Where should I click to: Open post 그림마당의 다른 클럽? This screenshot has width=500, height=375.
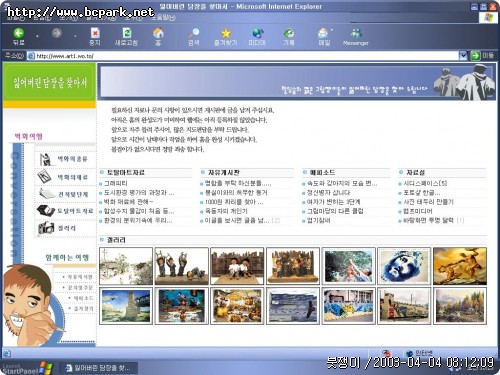[x=335, y=211]
